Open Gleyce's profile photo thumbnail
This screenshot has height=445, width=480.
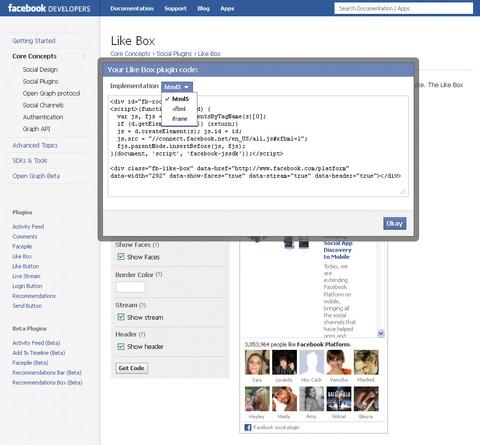366,399
